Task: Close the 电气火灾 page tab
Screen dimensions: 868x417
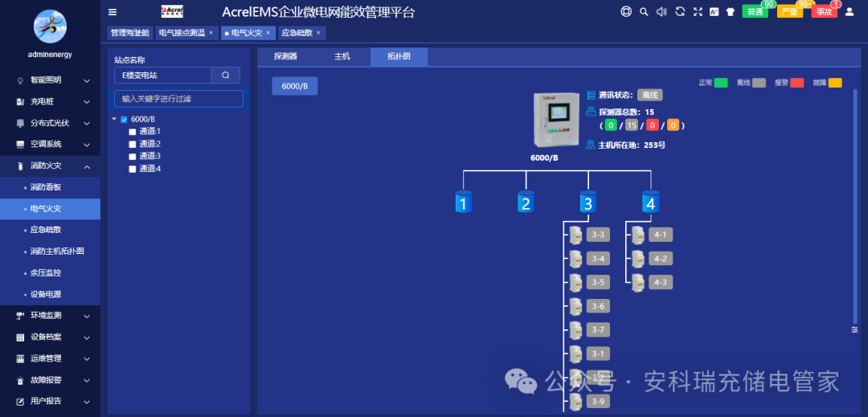Action: [268, 33]
